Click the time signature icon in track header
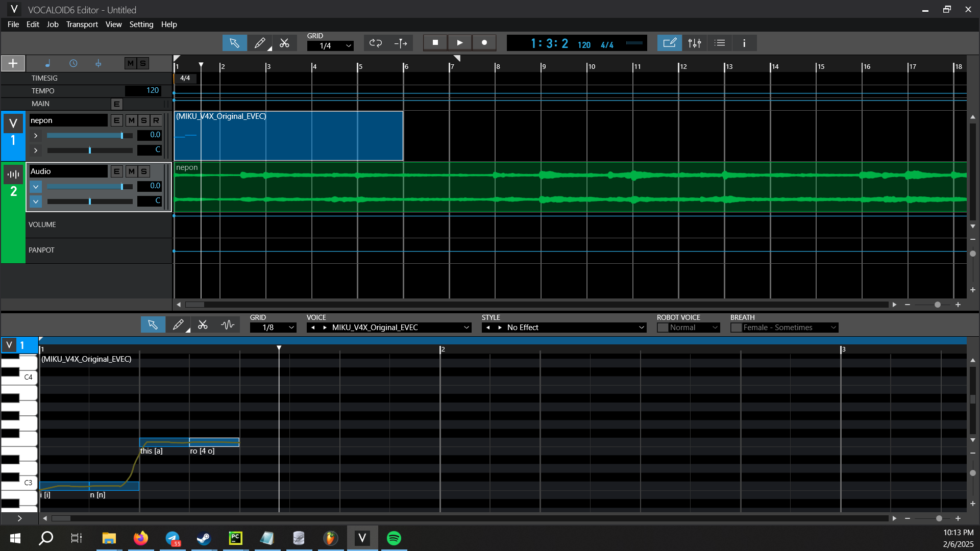 coord(99,63)
